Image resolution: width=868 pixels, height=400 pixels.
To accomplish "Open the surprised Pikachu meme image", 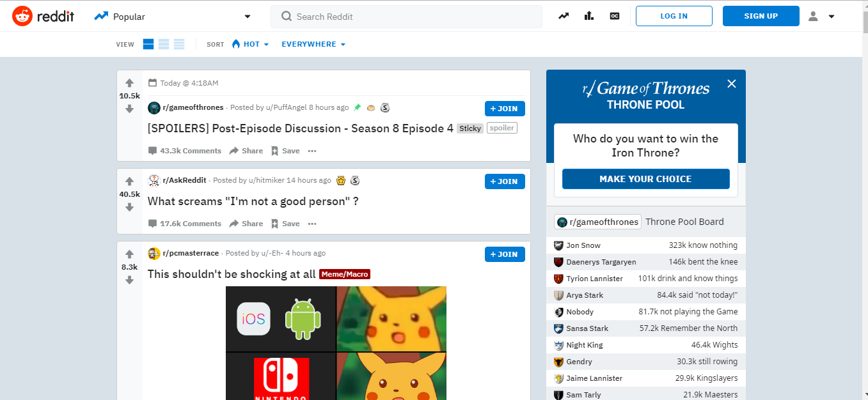I will 336,343.
